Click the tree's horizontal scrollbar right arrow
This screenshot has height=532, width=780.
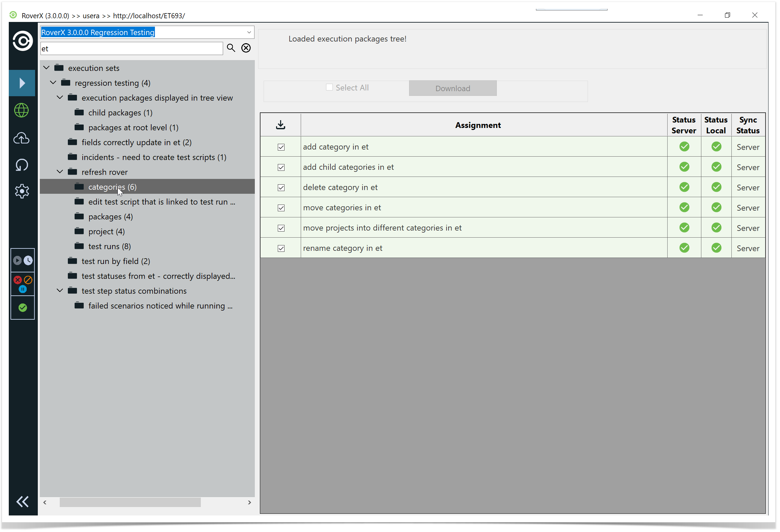click(x=249, y=502)
